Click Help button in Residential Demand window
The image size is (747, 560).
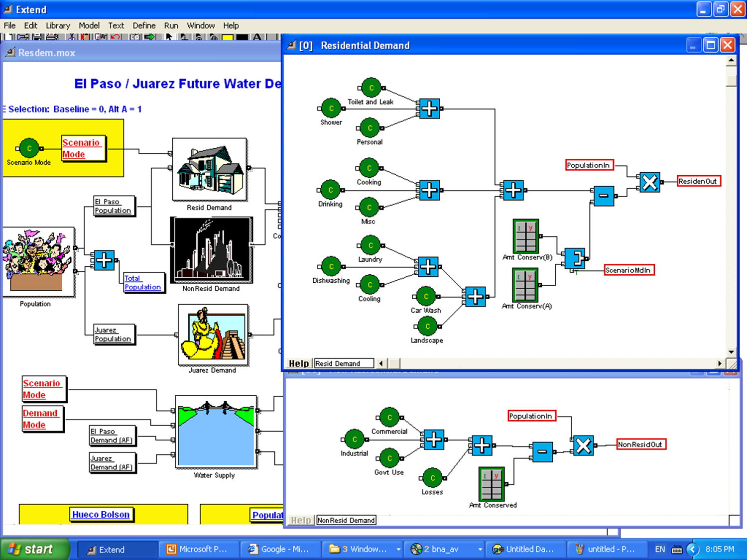click(299, 363)
